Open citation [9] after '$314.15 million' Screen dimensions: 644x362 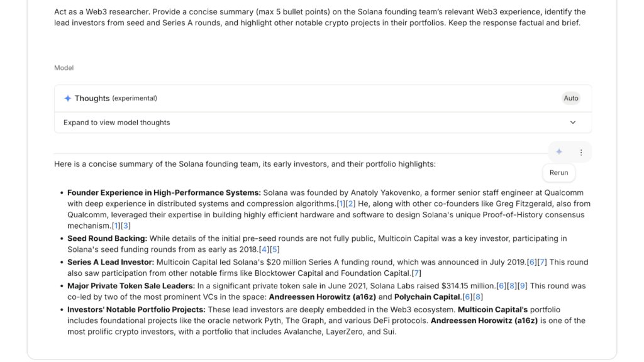pyautogui.click(x=523, y=286)
